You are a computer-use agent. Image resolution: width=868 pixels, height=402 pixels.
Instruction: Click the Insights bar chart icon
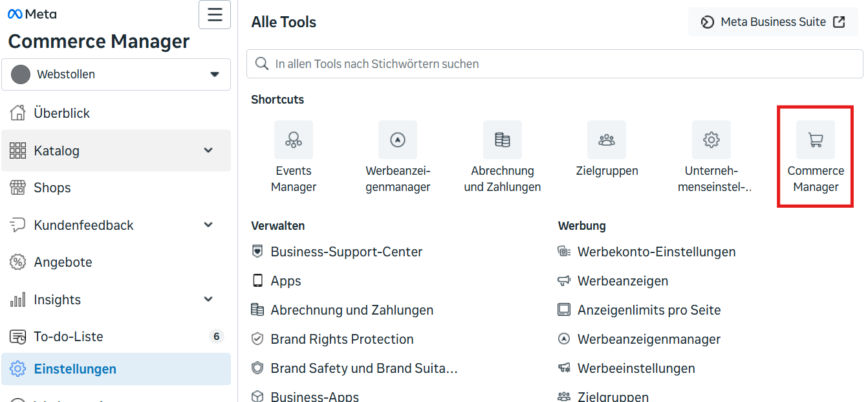tap(17, 300)
